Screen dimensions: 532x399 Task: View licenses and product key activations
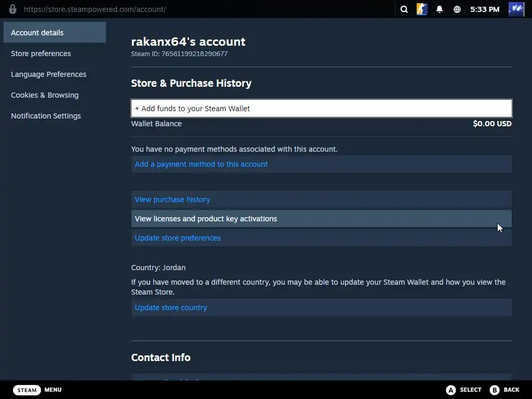[321, 219]
